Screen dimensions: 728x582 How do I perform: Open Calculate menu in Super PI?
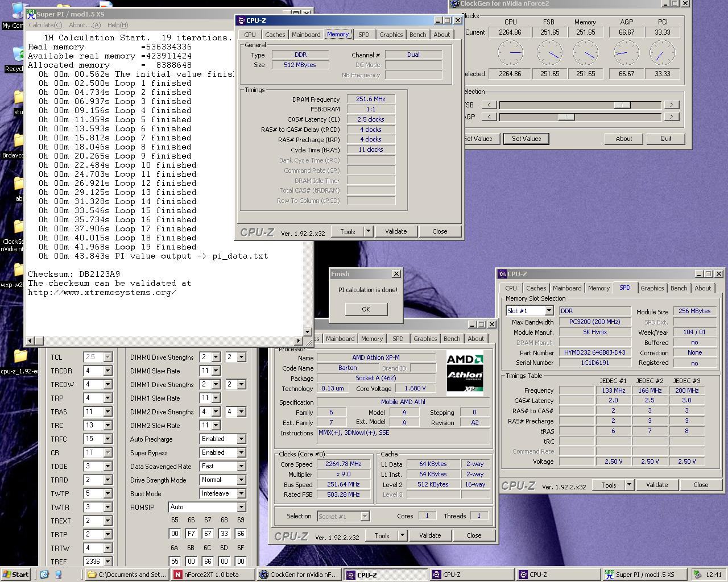45,25
